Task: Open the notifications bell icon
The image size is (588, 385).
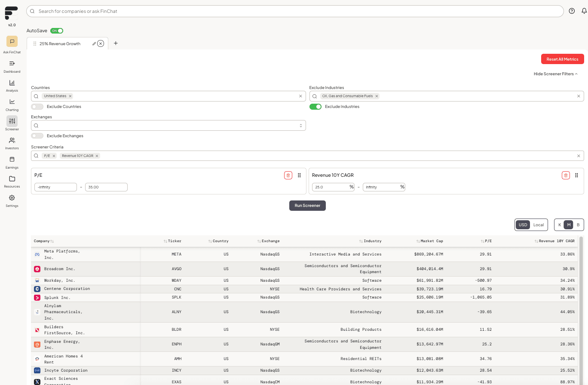Action: click(x=584, y=11)
